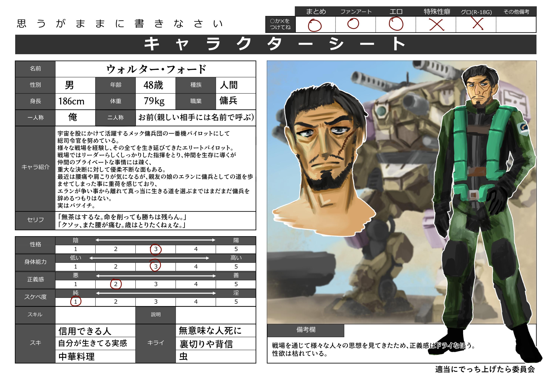Click the occupation value 傭兵
Viewport: 555px width, 392px height.
tap(228, 101)
